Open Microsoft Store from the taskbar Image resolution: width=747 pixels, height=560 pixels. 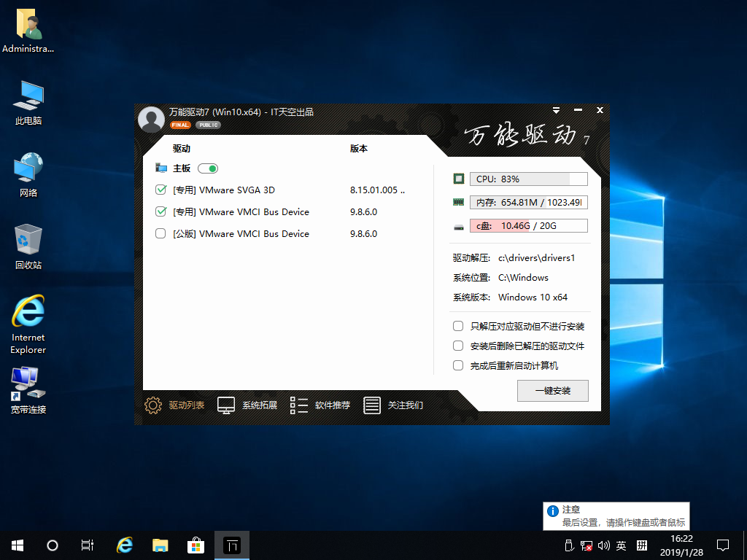coord(196,545)
